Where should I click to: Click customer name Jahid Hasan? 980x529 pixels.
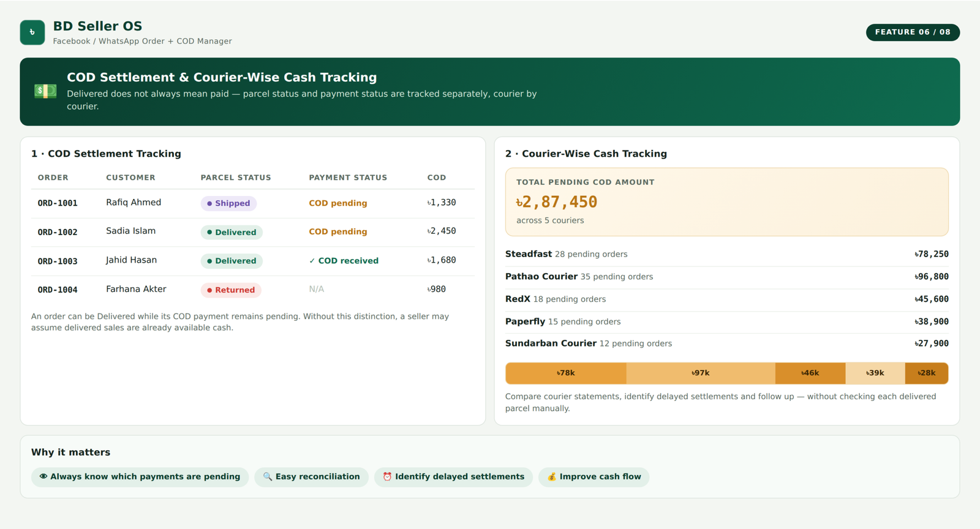pyautogui.click(x=131, y=260)
